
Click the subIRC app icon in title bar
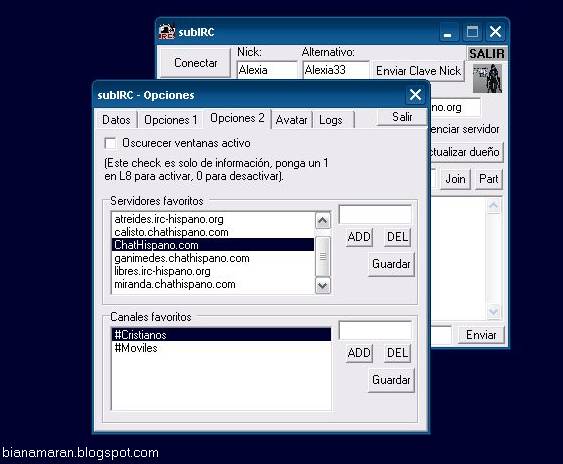tap(167, 32)
